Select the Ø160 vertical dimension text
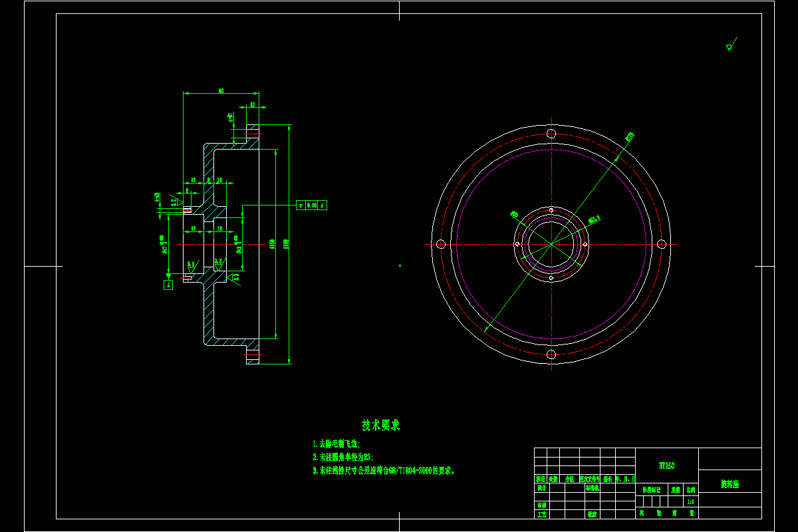This screenshot has width=798, height=532. (271, 243)
